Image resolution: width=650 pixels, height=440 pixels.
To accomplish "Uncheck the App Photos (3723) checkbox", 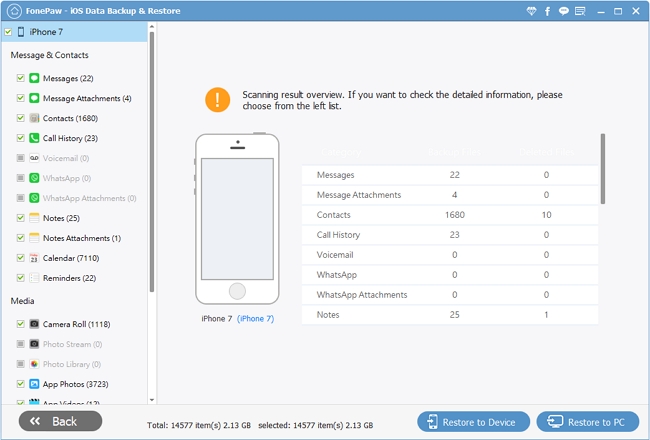I will tap(20, 384).
